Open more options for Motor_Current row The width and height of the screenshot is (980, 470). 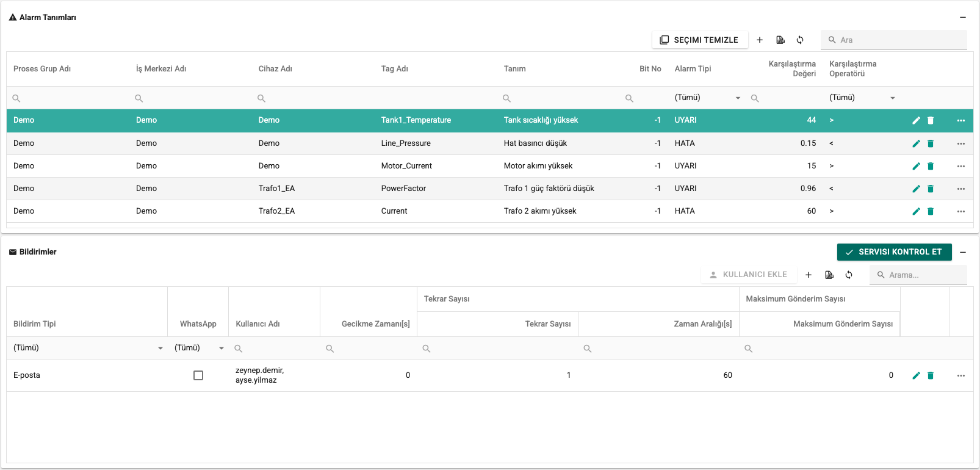pos(961,166)
